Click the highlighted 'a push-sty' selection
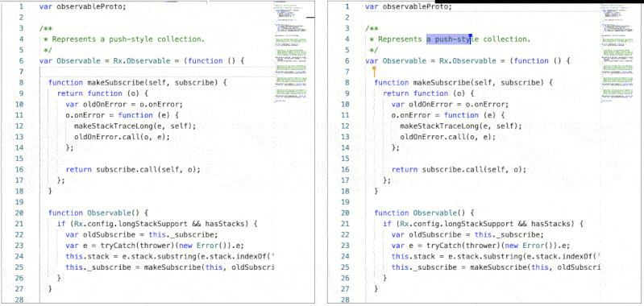Screen dimensions: 644x306 point(449,39)
